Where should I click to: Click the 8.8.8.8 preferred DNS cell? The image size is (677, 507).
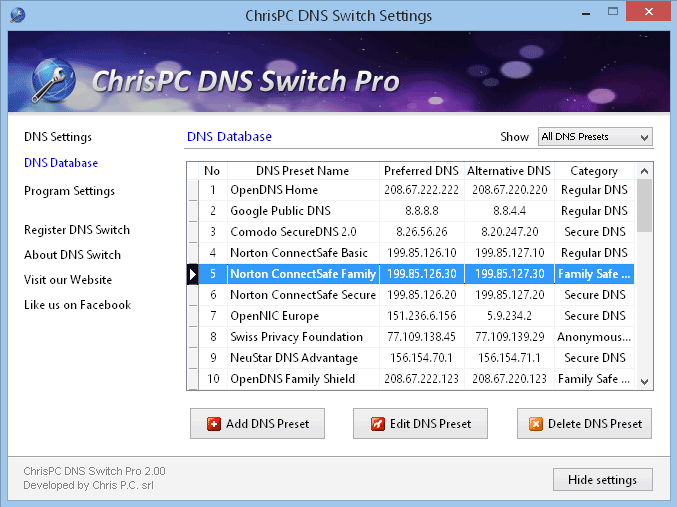tap(422, 211)
